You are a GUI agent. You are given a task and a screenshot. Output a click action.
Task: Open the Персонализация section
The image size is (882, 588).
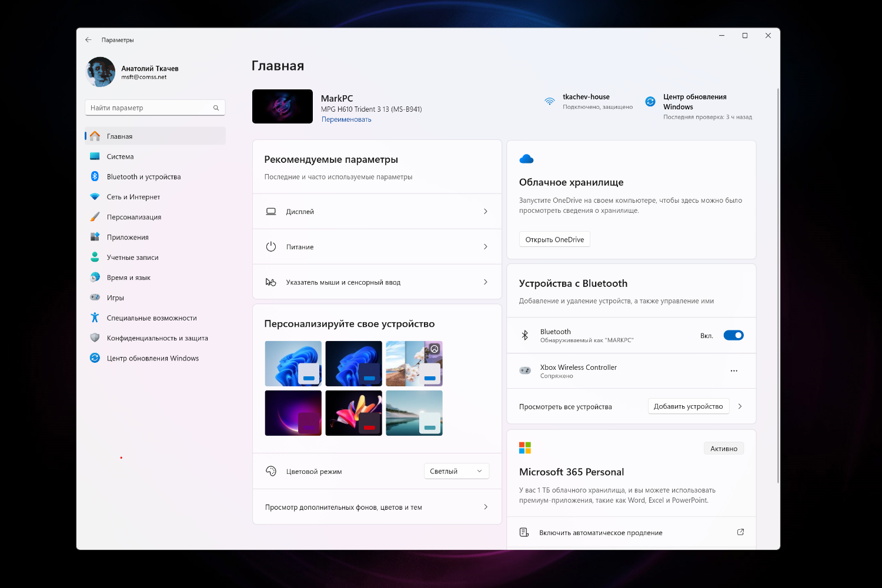(155, 217)
